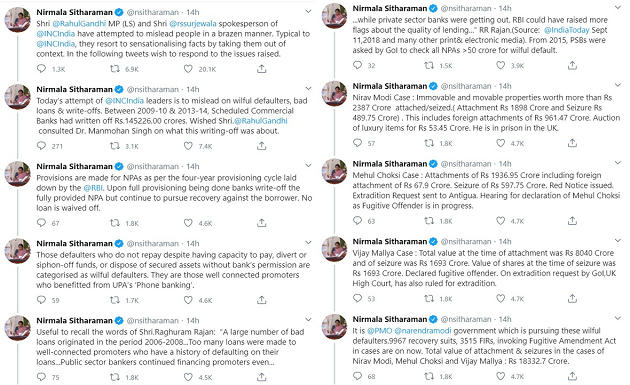Open the @narendramodi mention in last tweet
Viewport: 630px width, 385px height.
pos(423,330)
